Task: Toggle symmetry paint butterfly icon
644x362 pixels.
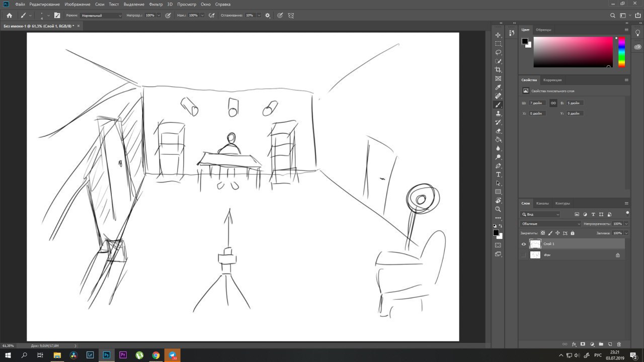Action: pyautogui.click(x=291, y=16)
